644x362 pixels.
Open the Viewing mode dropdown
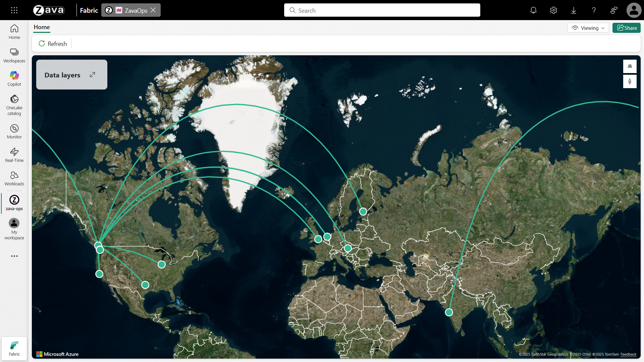pyautogui.click(x=588, y=28)
